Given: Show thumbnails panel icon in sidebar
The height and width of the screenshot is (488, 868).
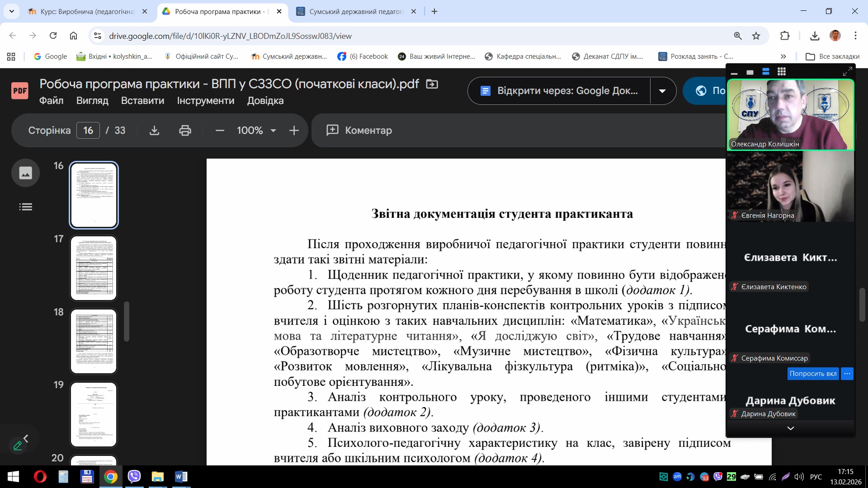Looking at the screenshot, I should click(x=25, y=173).
